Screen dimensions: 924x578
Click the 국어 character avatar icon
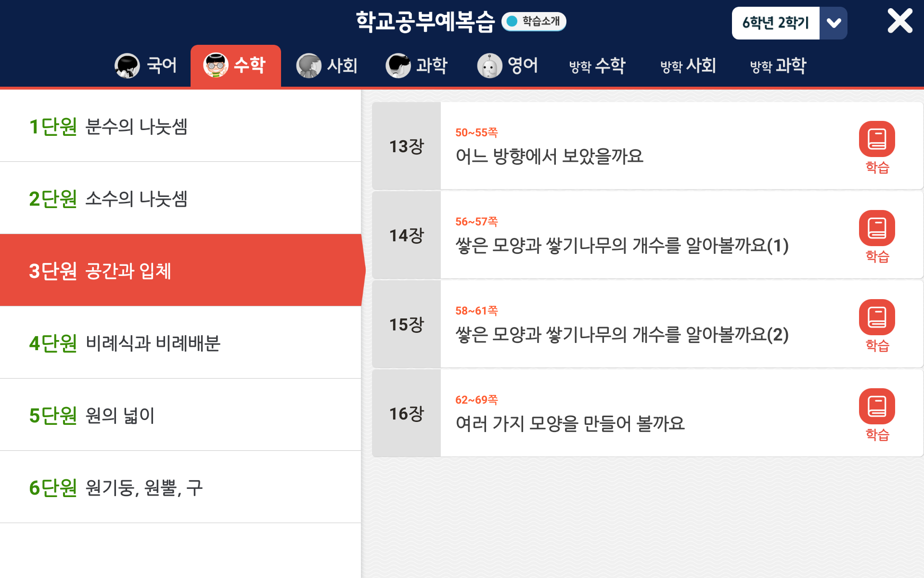[127, 66]
